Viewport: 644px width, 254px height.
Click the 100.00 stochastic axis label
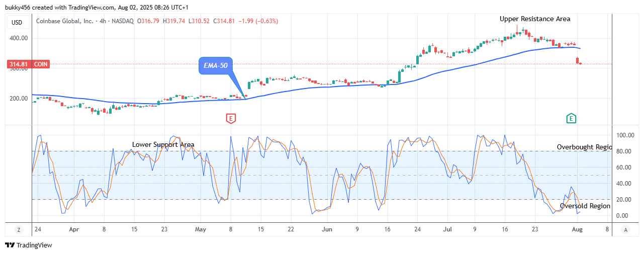pyautogui.click(x=625, y=135)
